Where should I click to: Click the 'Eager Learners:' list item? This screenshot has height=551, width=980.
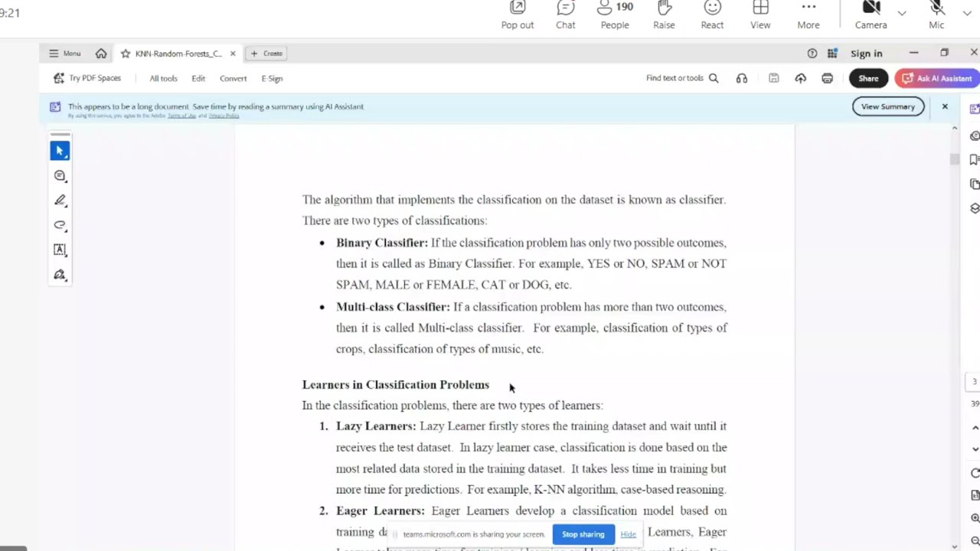(x=380, y=510)
